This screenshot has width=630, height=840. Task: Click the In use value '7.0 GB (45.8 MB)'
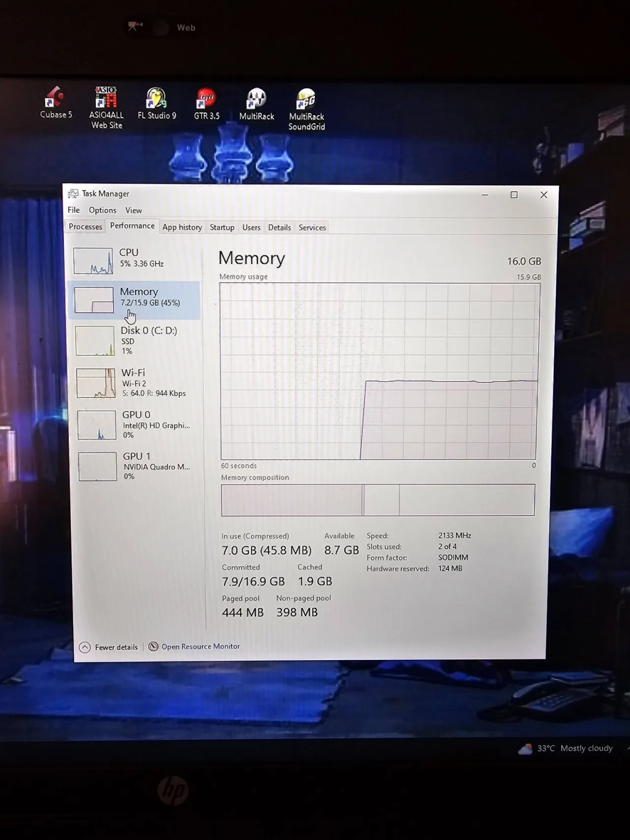pyautogui.click(x=266, y=550)
